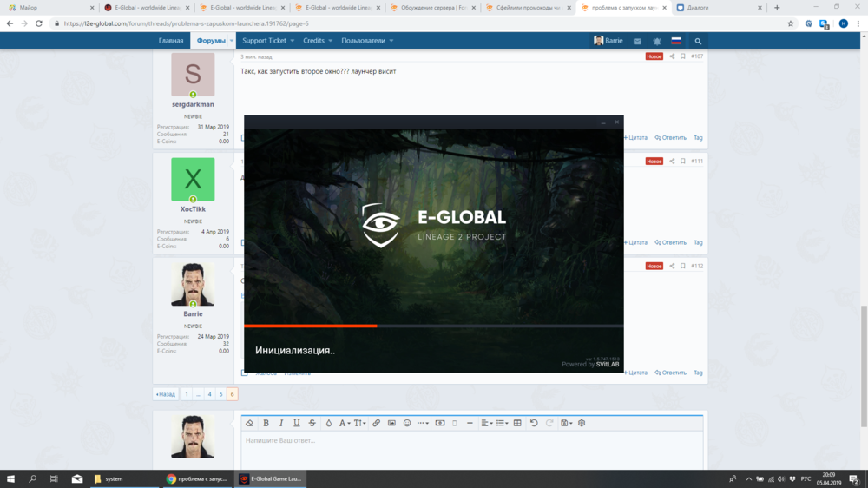Screen dimensions: 868x488
Task: Undo the last edit in the editor
Action: tap(534, 423)
